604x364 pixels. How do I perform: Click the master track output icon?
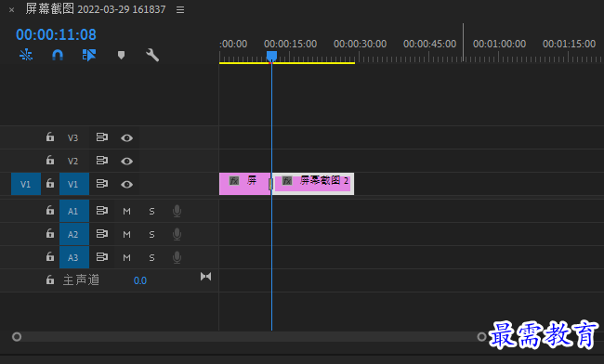pos(205,277)
